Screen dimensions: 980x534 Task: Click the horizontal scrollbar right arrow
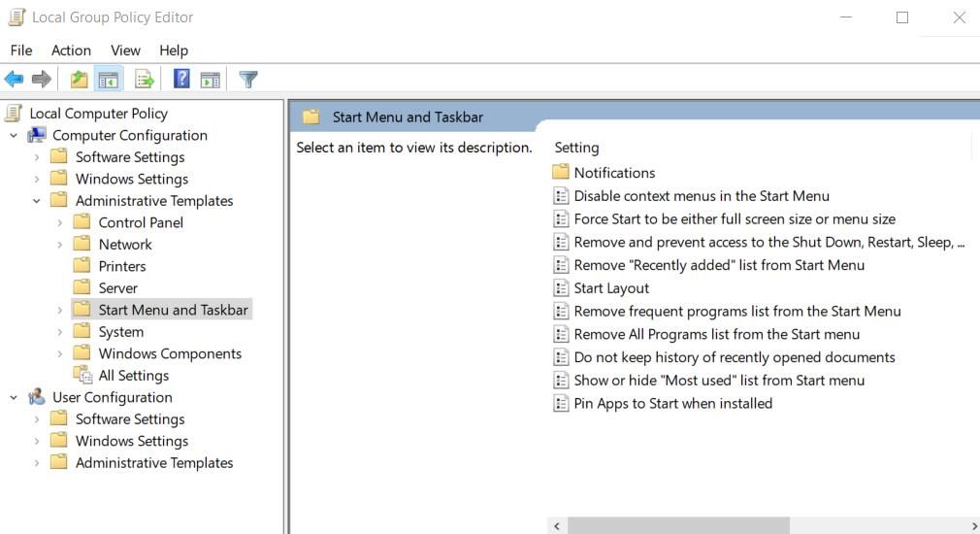coord(973,526)
